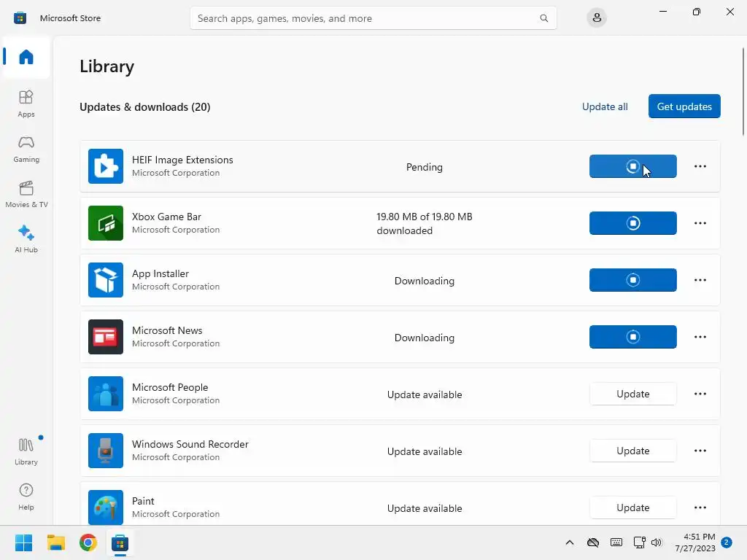This screenshot has height=560, width=747.
Task: Click the HEIF Image Extensions app icon
Action: [x=106, y=166]
